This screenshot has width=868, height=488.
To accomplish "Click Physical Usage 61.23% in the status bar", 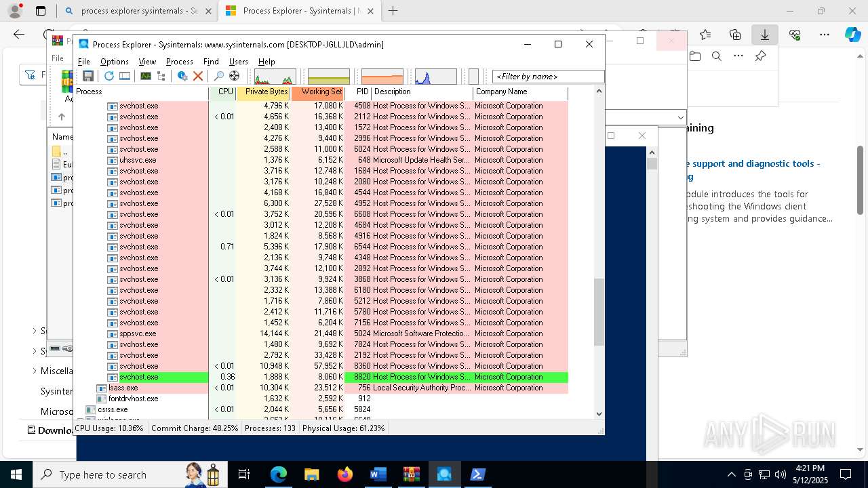I will (343, 428).
